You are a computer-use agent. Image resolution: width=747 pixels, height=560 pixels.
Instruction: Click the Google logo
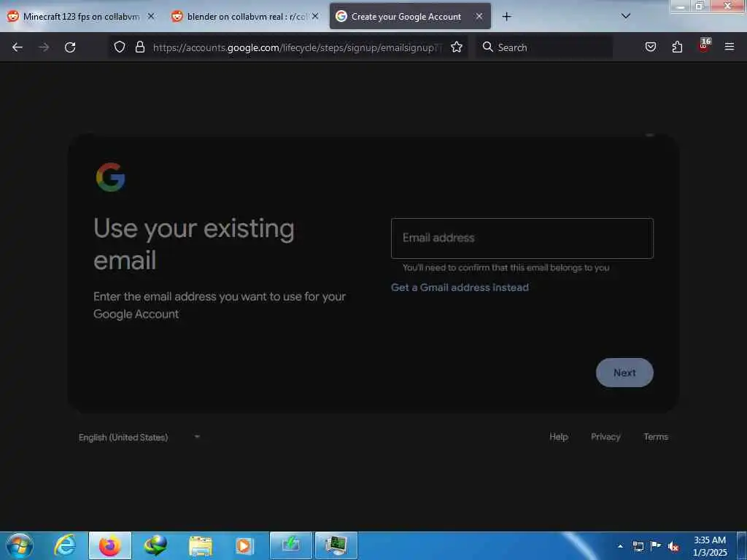click(111, 177)
